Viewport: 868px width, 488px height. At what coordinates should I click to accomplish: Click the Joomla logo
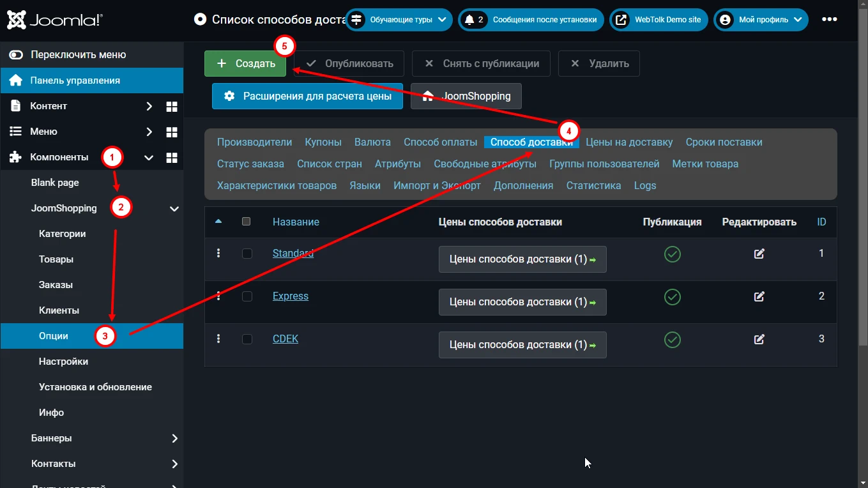click(x=54, y=20)
